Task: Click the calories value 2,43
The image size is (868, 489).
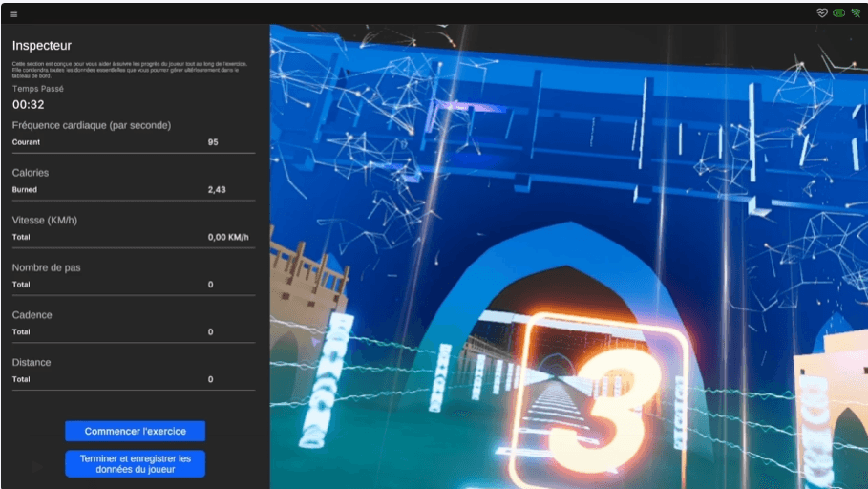Action: (217, 189)
